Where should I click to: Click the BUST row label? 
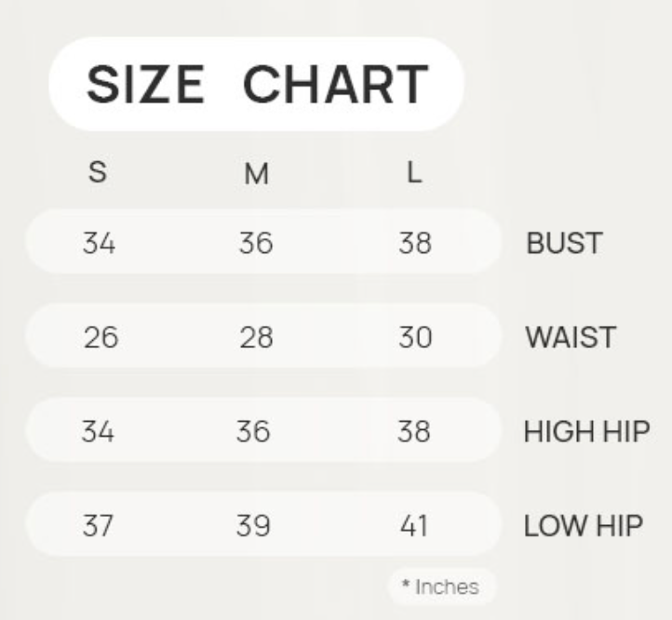tap(564, 244)
